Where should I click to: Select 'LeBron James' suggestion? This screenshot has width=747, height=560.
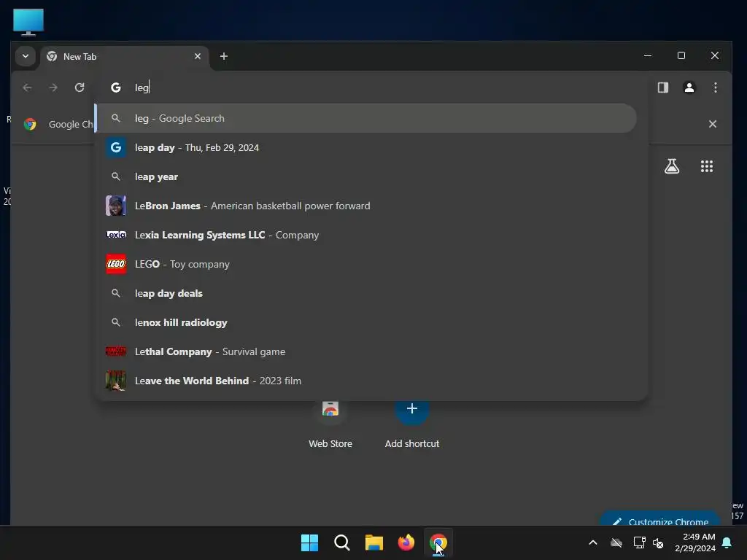(x=366, y=206)
